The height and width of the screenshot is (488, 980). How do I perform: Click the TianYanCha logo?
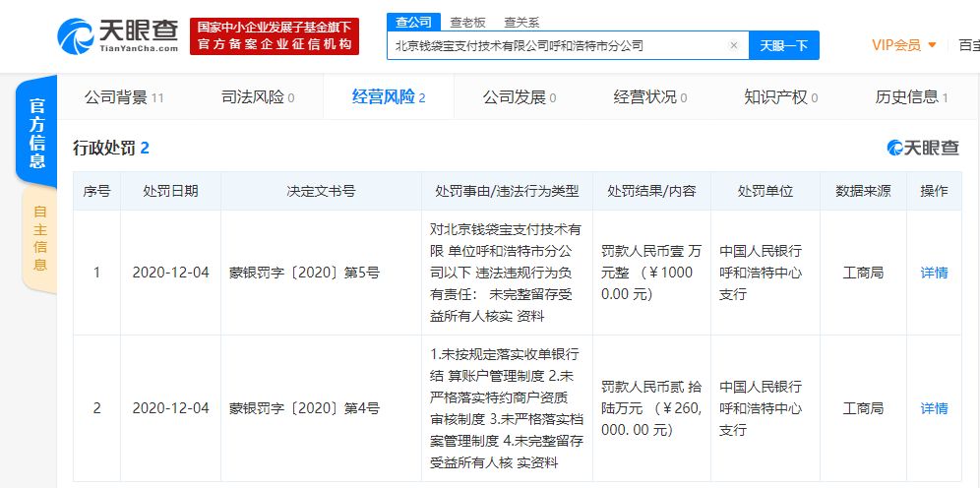[x=117, y=36]
